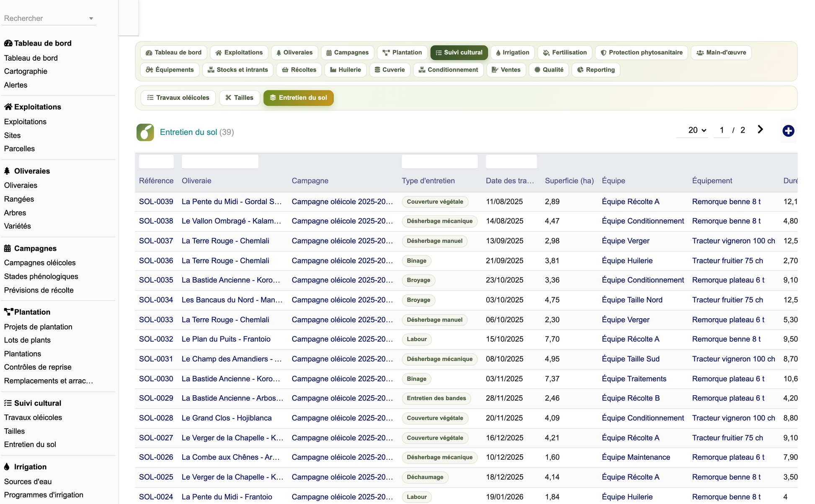Click the current page number field
Image resolution: width=815 pixels, height=504 pixels.
[x=722, y=130]
